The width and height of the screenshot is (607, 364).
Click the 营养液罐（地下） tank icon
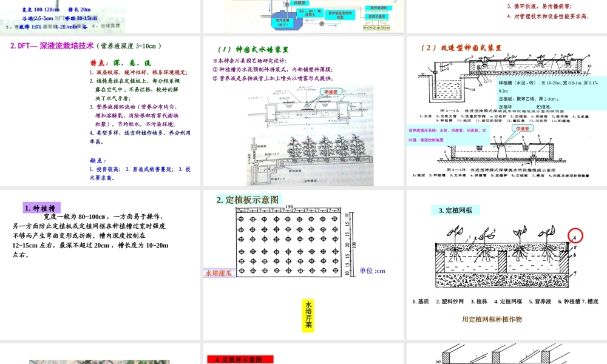[x=284, y=21]
